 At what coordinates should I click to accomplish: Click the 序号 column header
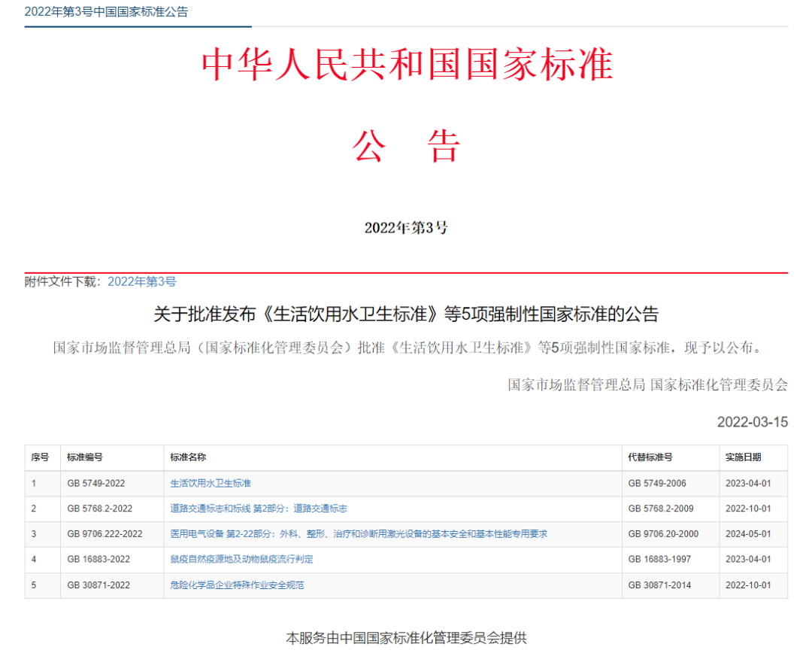click(40, 457)
